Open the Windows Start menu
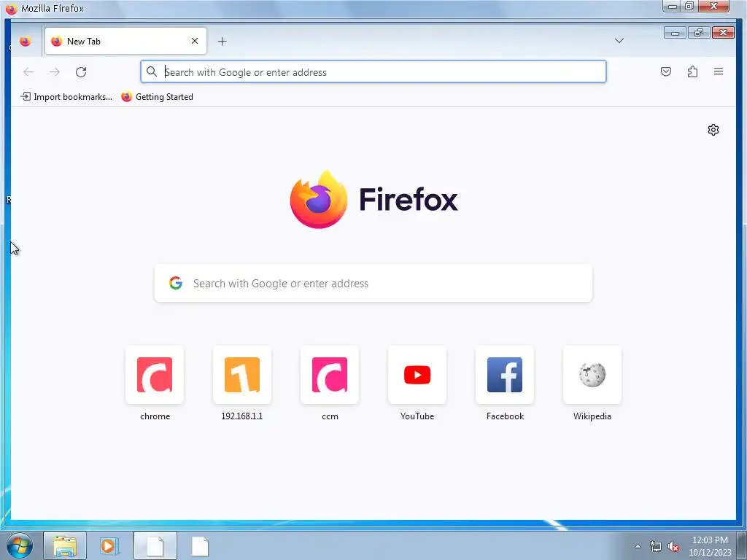This screenshot has height=560, width=747. click(x=20, y=545)
